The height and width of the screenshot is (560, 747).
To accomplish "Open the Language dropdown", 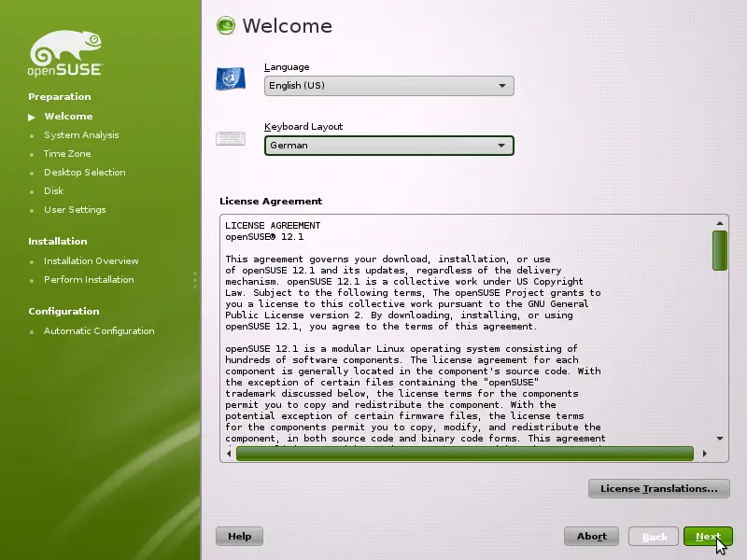I will pos(388,86).
